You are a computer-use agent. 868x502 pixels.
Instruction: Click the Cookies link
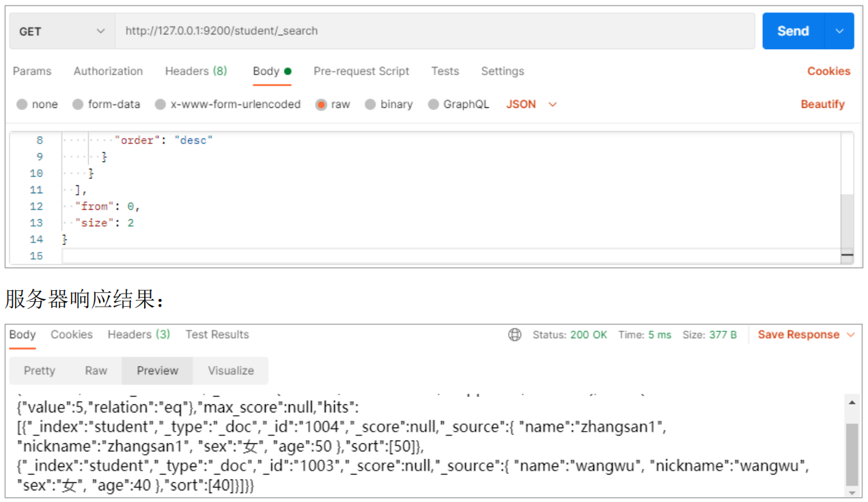pos(828,71)
